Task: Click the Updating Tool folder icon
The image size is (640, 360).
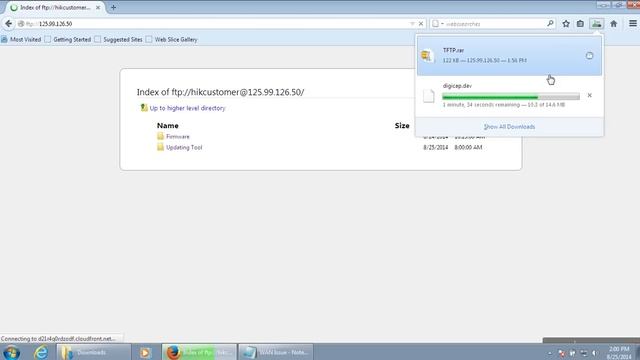Action: coord(160,147)
